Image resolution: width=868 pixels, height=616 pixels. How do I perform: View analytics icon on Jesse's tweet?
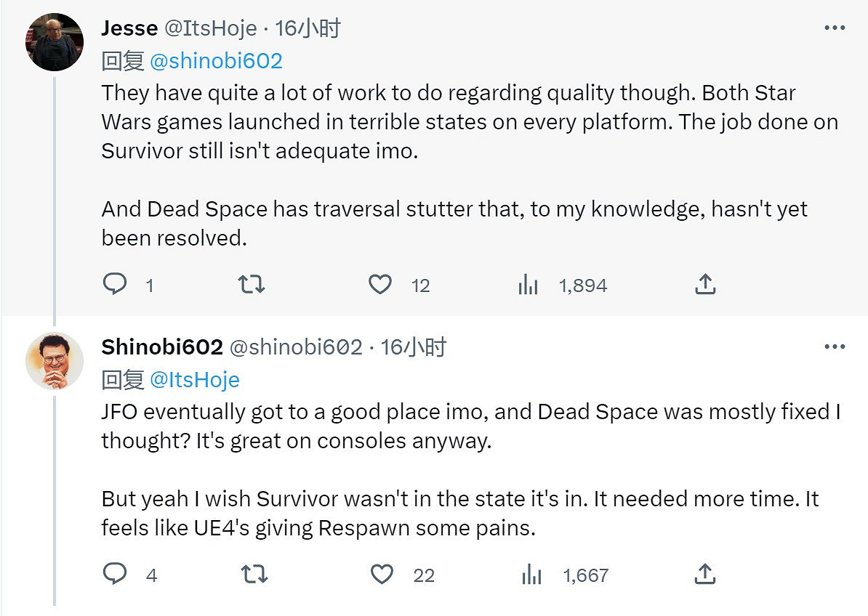[529, 285]
